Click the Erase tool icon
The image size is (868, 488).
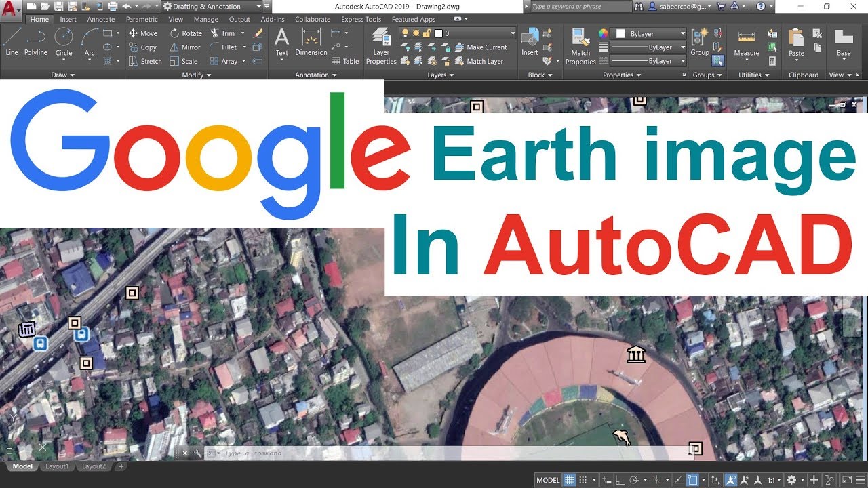(258, 33)
